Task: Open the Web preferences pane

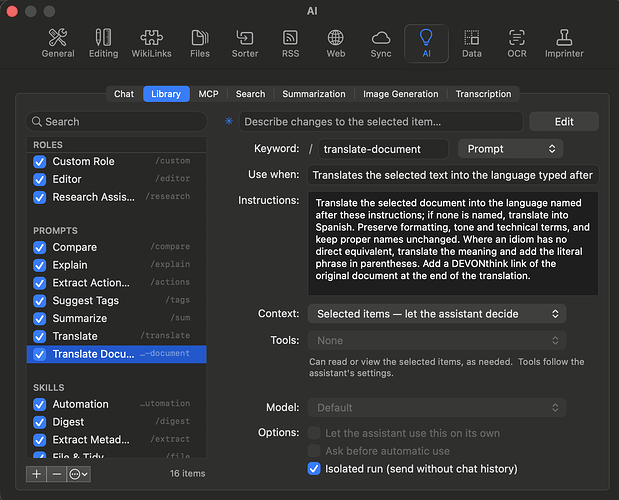Action: point(336,43)
